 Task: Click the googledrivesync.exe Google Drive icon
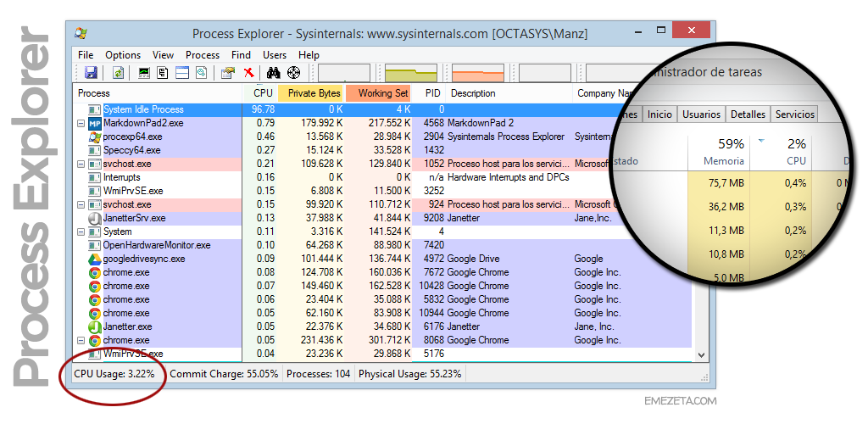pos(95,259)
